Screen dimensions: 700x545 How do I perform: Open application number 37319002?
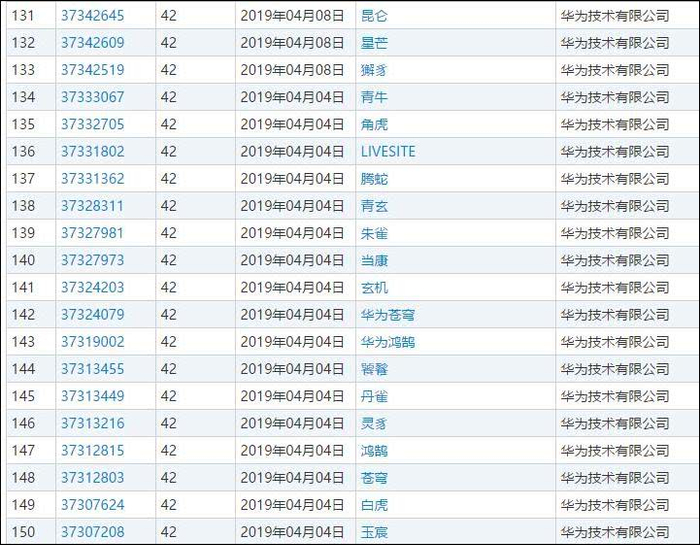[x=92, y=342]
